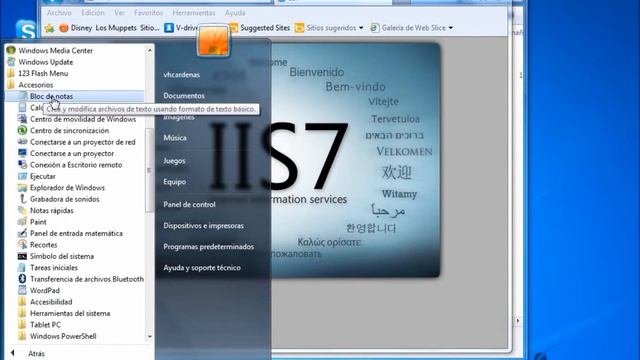
Task: Click the programs list scrollbar thumb
Action: point(149,170)
